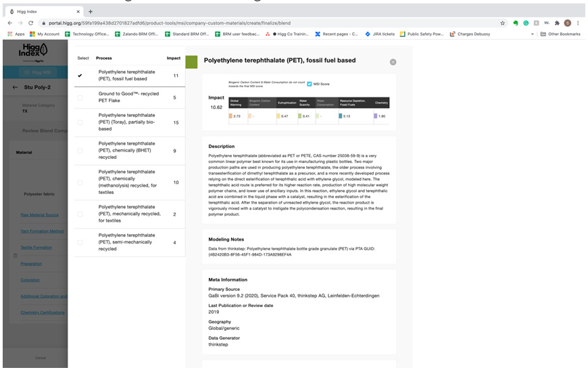Open the Grammarly extension icon

[x=526, y=23]
